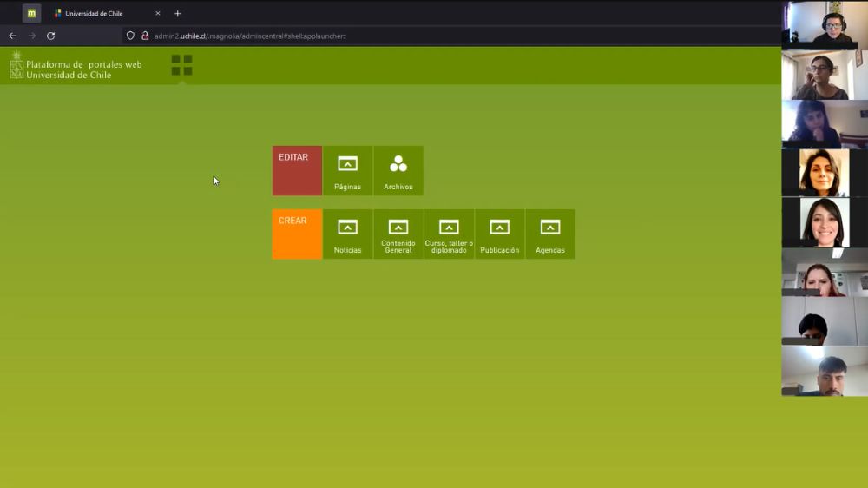Reload the current page

50,36
